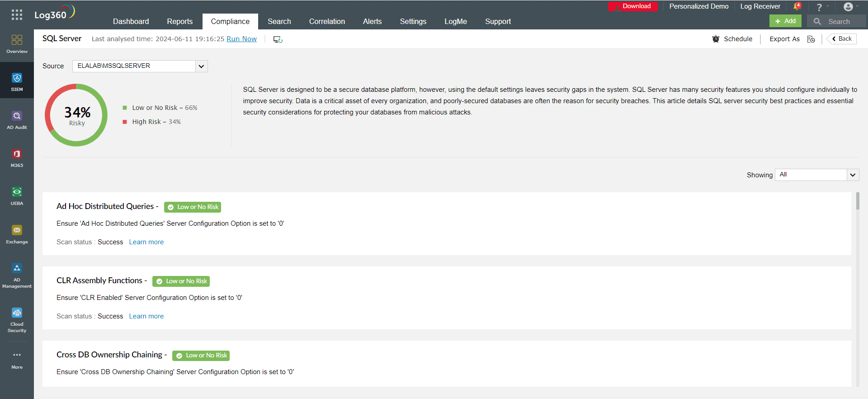
Task: Open the Log Receiver link
Action: coord(760,6)
